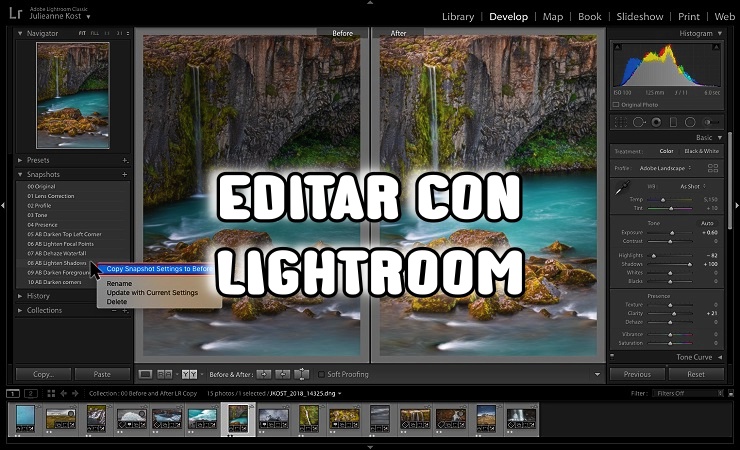
Task: Choose Copy Snapshot Settings to Before
Action: click(159, 269)
